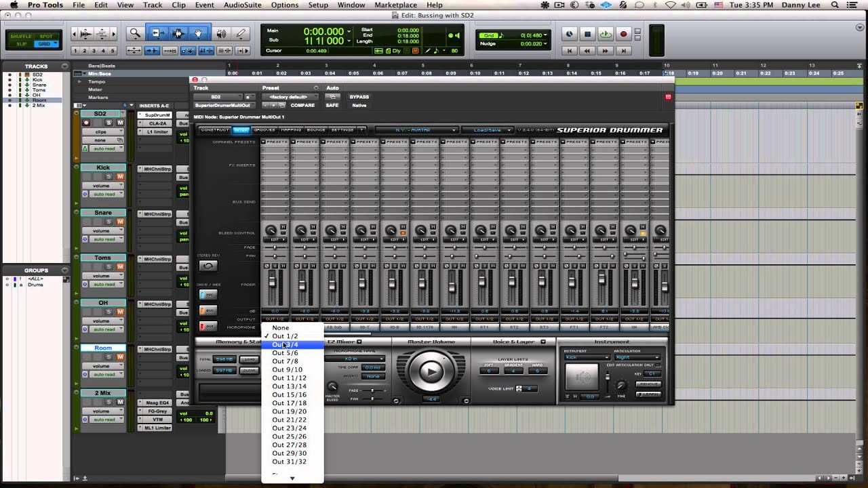Select the Scrubber speaker tool
Screen dimensions: 868x488
[x=221, y=33]
